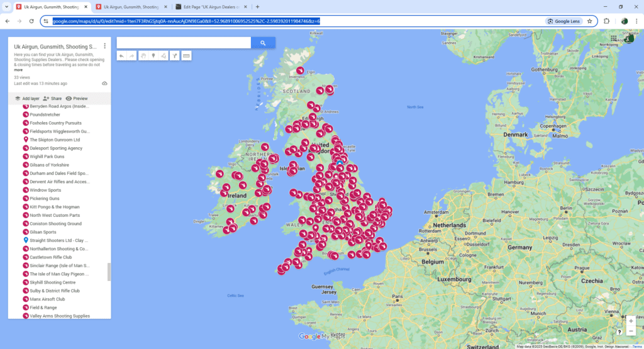The image size is (644, 349).
Task: Open browser Extensions puzzle icon
Action: pos(607,21)
